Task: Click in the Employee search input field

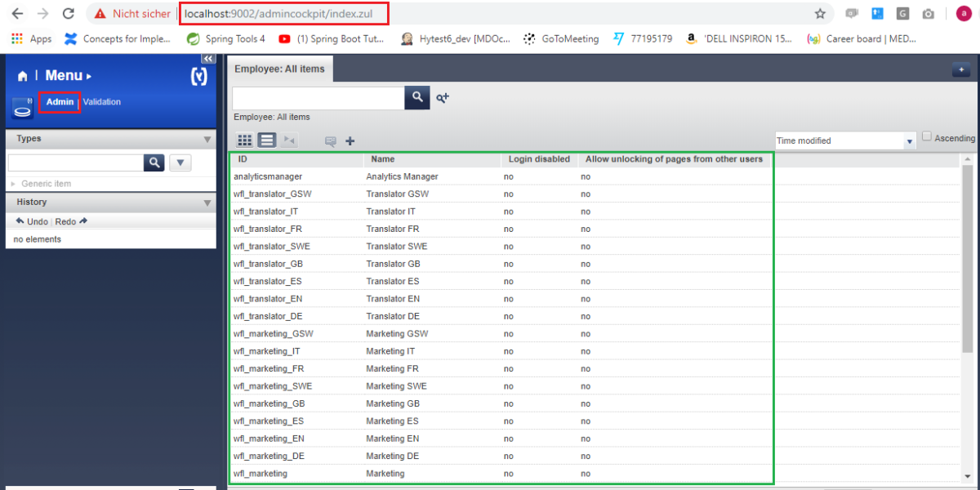Action: (x=318, y=98)
